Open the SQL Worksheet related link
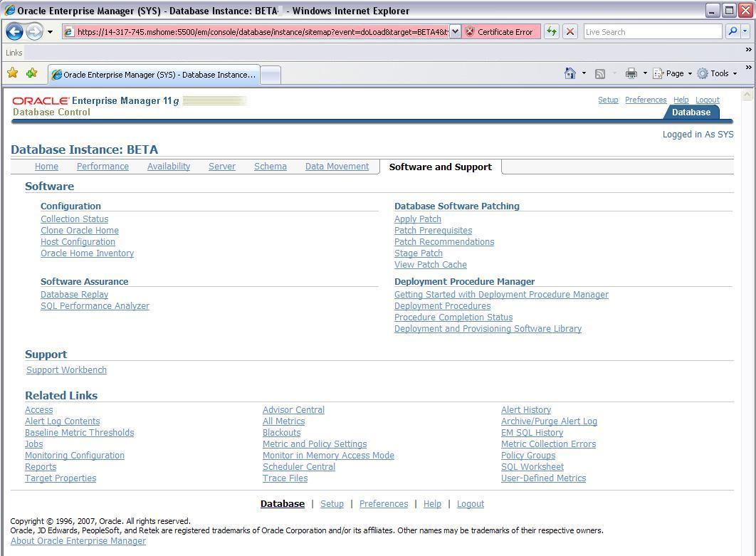Viewport: 756px width, 556px height. coord(532,467)
